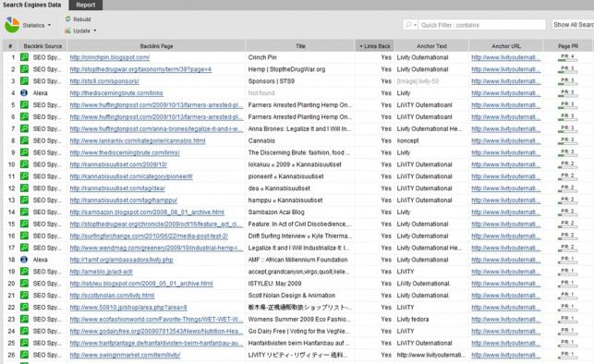
Task: Open swinginmarket.com item link
Action: (125, 355)
